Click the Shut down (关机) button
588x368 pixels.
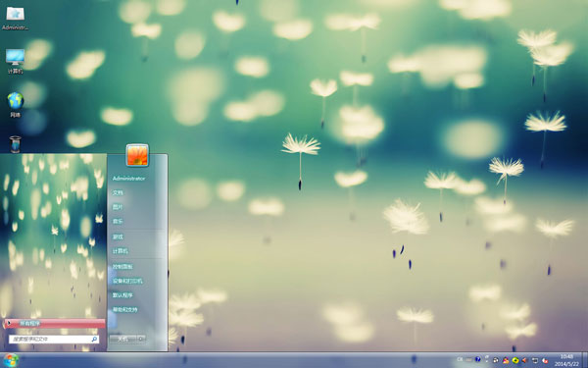coord(123,339)
